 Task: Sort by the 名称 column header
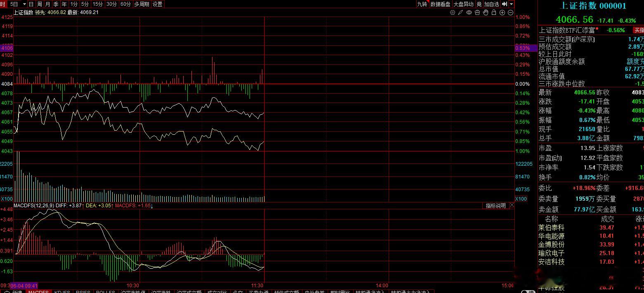(x=551, y=219)
